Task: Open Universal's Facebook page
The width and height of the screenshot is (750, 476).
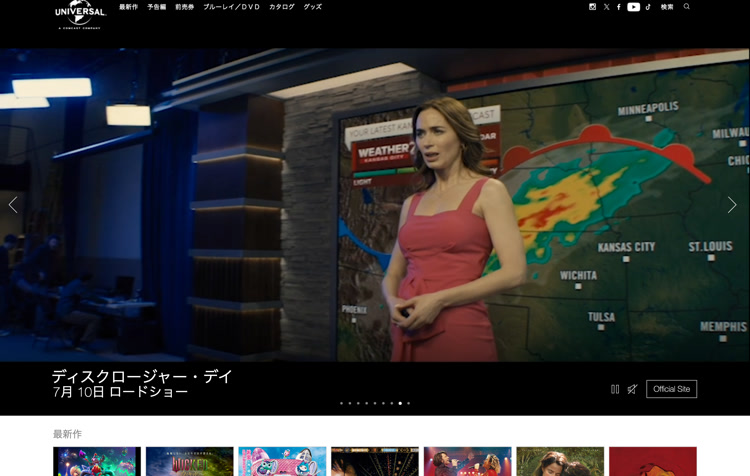Action: 618,7
